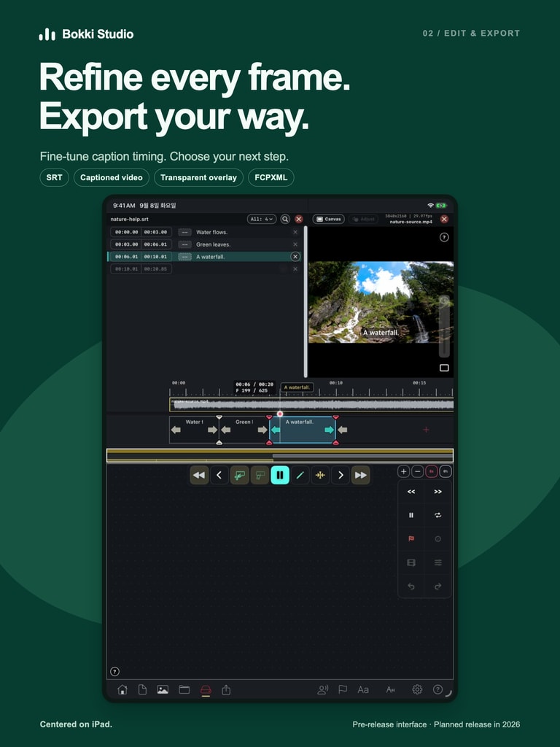Image resolution: width=560 pixels, height=747 pixels.
Task: Click the fullscreen rectangle icon below video
Action: pyautogui.click(x=444, y=368)
